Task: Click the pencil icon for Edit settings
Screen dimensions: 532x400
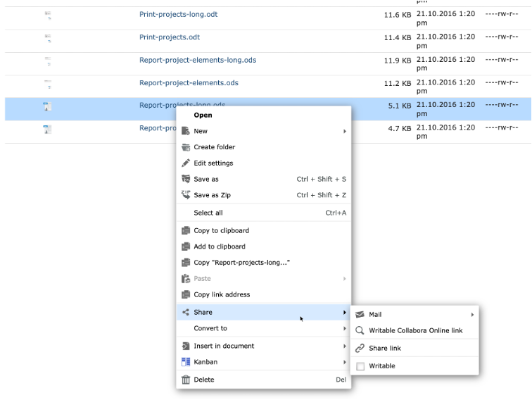Action: click(186, 163)
